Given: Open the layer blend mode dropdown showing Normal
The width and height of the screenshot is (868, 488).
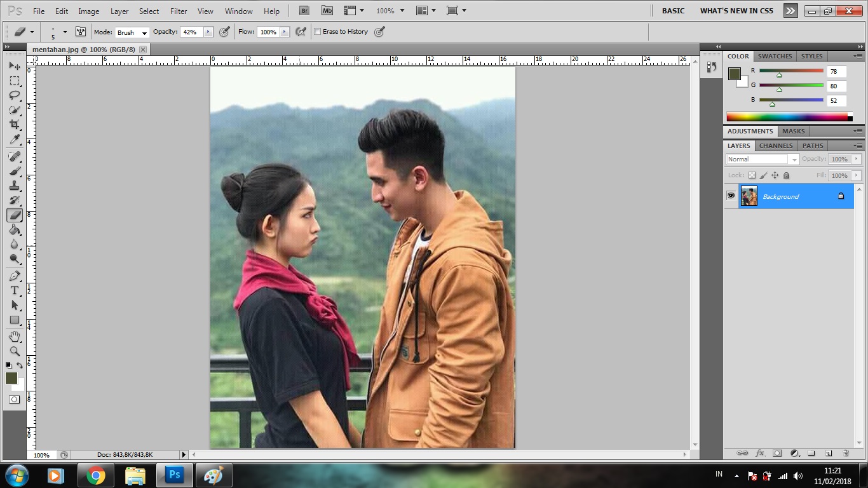Looking at the screenshot, I should pyautogui.click(x=794, y=159).
